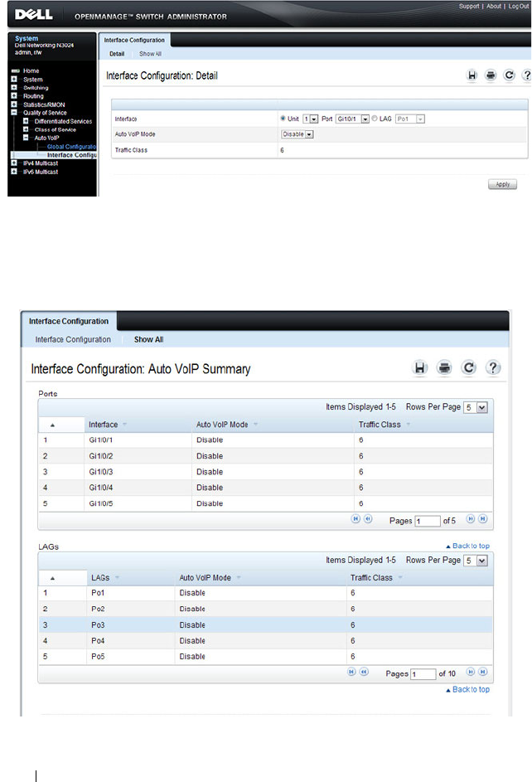
Task: Expand IPv6 Multicast node
Action: pos(14,172)
